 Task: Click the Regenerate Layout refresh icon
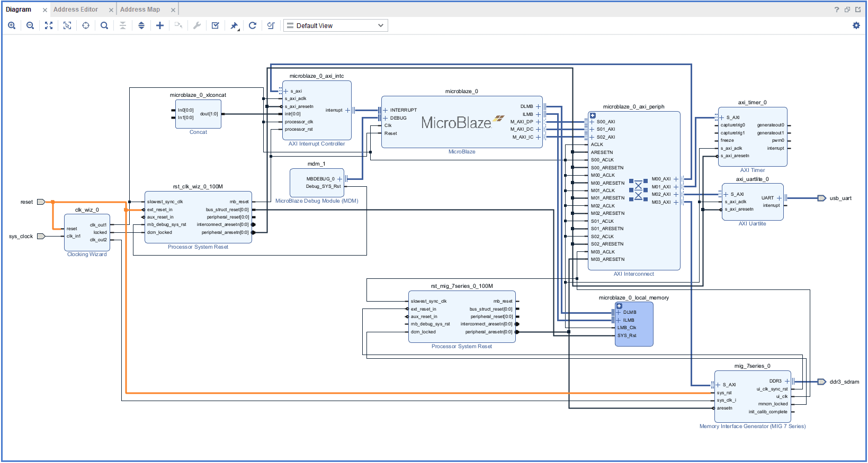pos(253,25)
